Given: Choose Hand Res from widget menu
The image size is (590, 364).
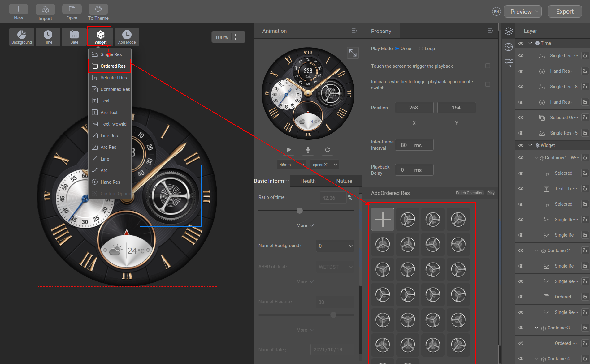Looking at the screenshot, I should [x=110, y=182].
